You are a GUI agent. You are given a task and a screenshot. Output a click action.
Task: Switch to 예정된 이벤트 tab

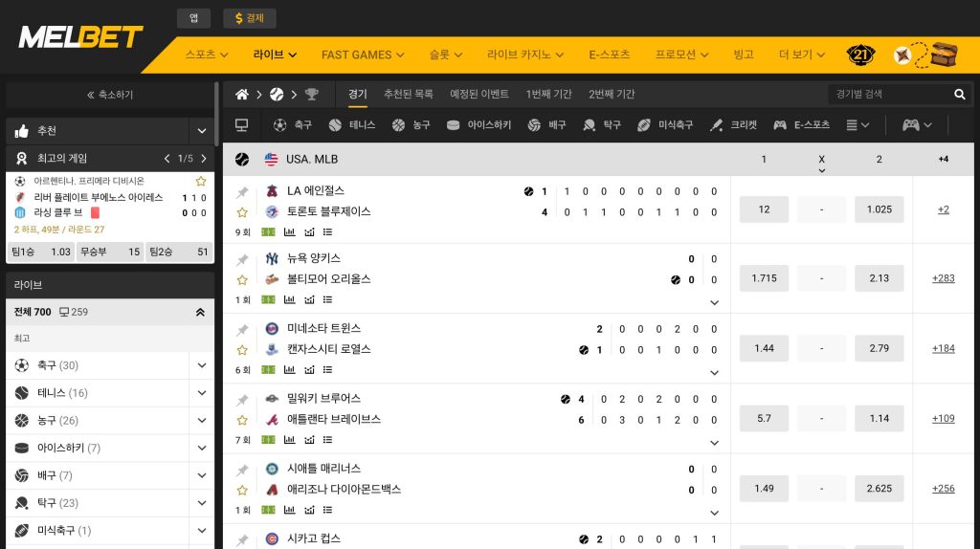point(479,95)
